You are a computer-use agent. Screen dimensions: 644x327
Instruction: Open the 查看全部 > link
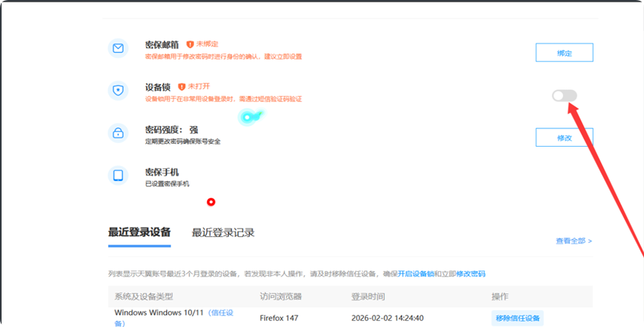coord(574,241)
